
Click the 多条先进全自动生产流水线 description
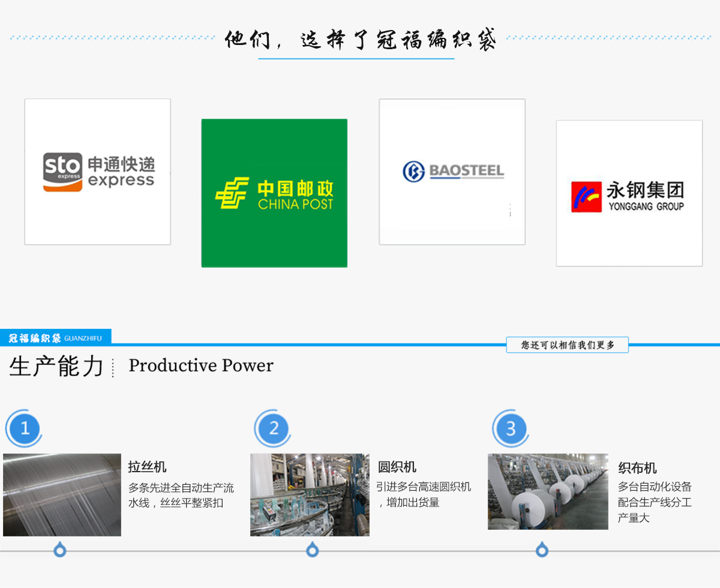click(x=181, y=496)
